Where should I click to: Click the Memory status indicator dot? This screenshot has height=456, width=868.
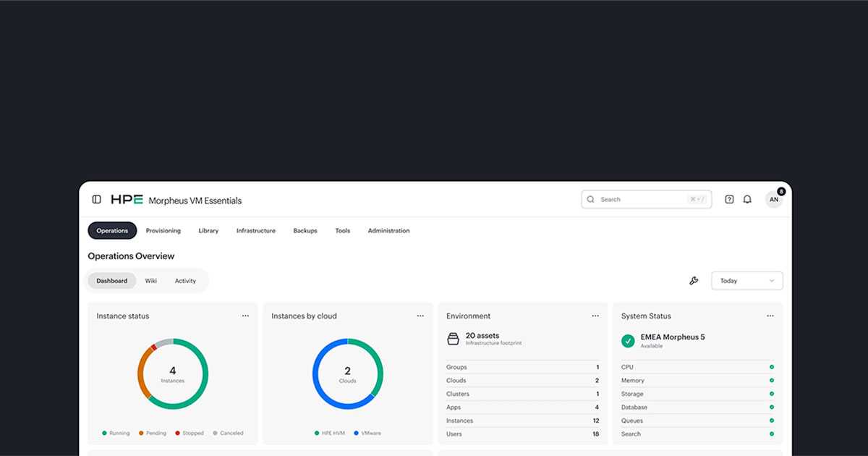point(772,381)
